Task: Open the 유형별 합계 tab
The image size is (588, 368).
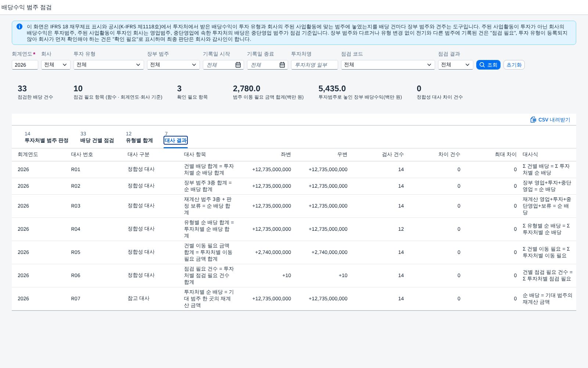Action: (x=139, y=137)
